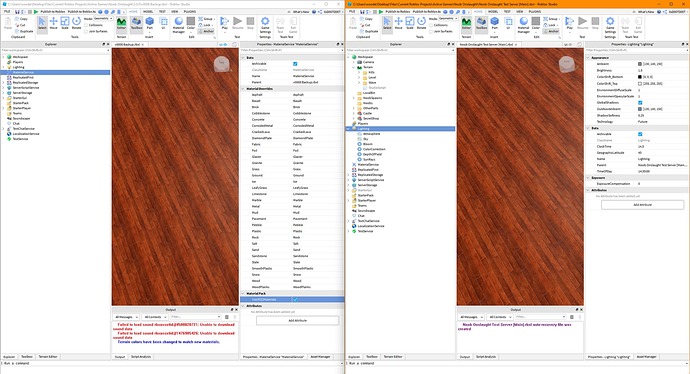
Task: Select MaterialService in right Explorer tree
Action: coord(368,165)
